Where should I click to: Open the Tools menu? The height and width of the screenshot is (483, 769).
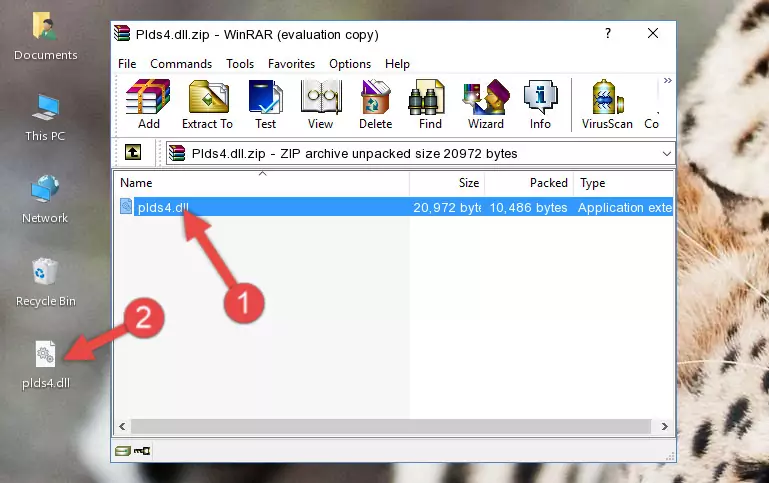(240, 64)
